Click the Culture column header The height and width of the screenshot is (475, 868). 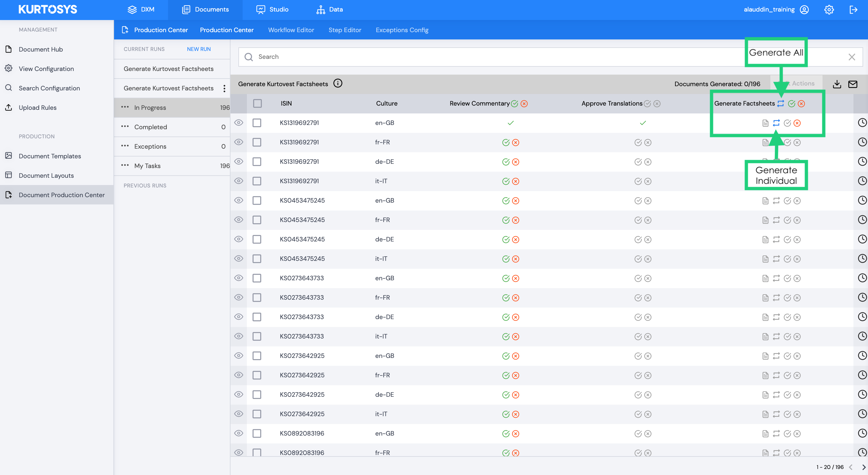[x=387, y=103]
